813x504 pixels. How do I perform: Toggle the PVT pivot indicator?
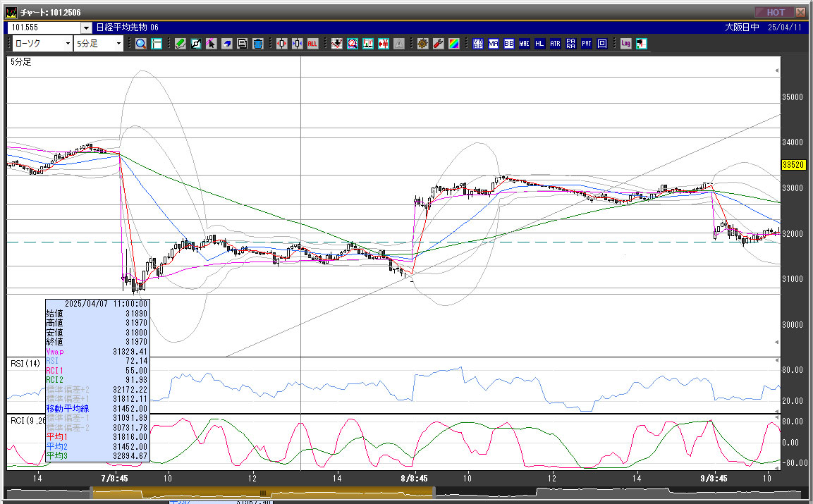pyautogui.click(x=587, y=44)
